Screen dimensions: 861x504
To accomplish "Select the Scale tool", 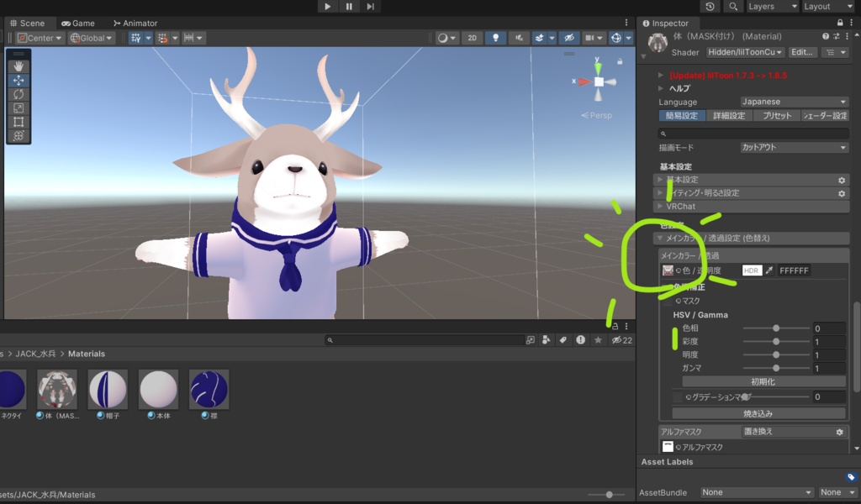I will pos(18,108).
